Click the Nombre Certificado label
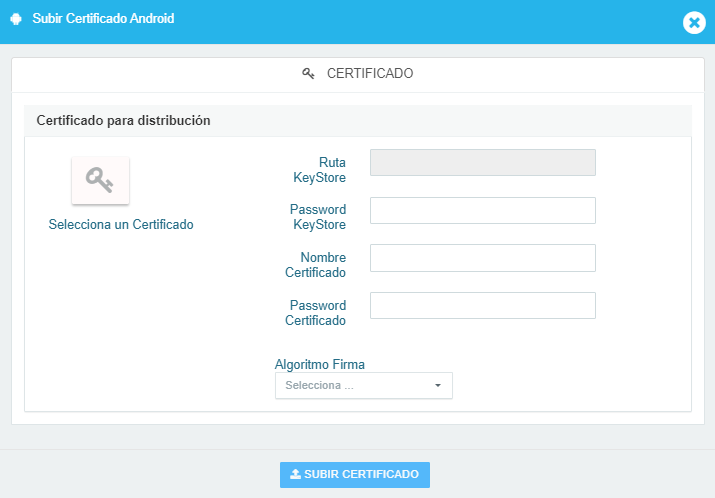 [x=316, y=265]
